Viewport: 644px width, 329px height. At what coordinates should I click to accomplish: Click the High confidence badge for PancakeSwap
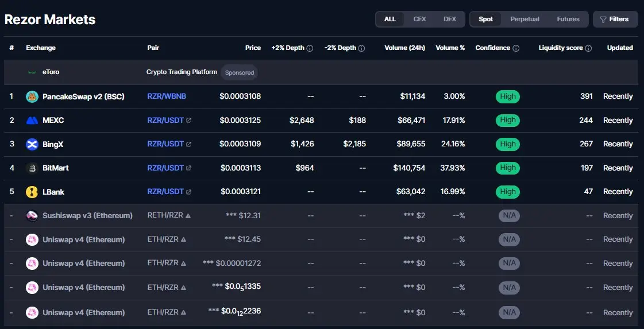click(x=508, y=96)
